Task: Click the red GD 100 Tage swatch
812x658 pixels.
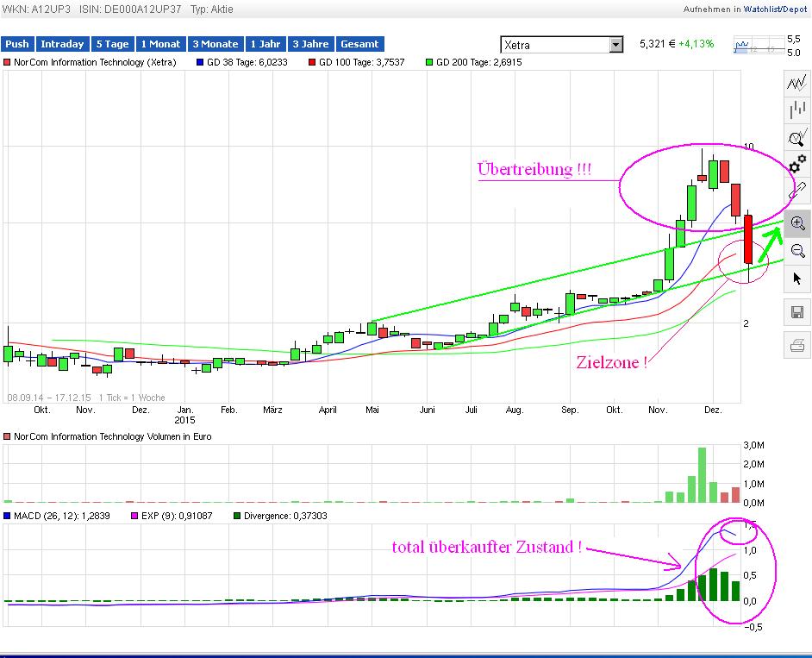Action: tap(312, 62)
